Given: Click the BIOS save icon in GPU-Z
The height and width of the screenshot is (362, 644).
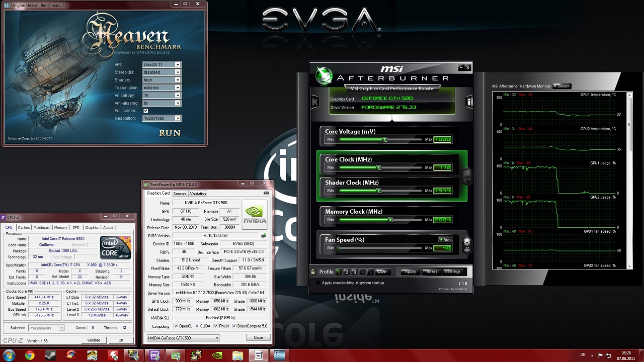Looking at the screenshot, I should click(x=263, y=235).
